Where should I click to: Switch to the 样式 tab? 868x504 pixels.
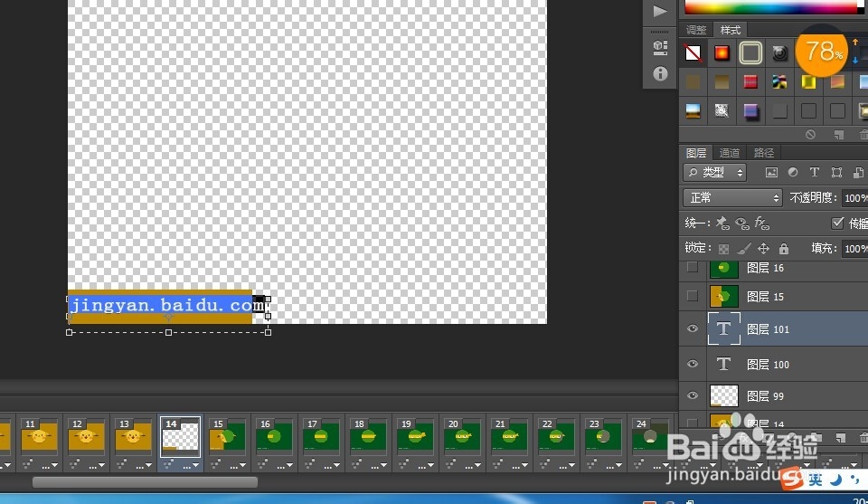pos(731,30)
